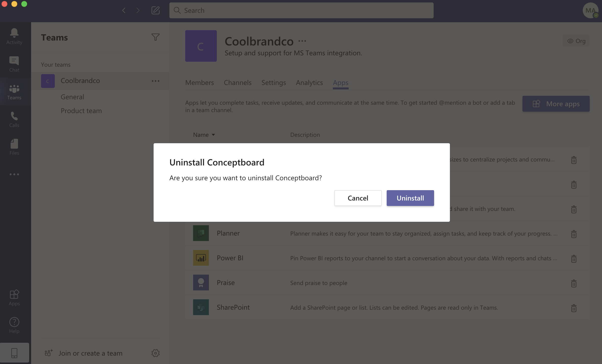Select the Product team channel
The image size is (602, 364).
pyautogui.click(x=81, y=111)
